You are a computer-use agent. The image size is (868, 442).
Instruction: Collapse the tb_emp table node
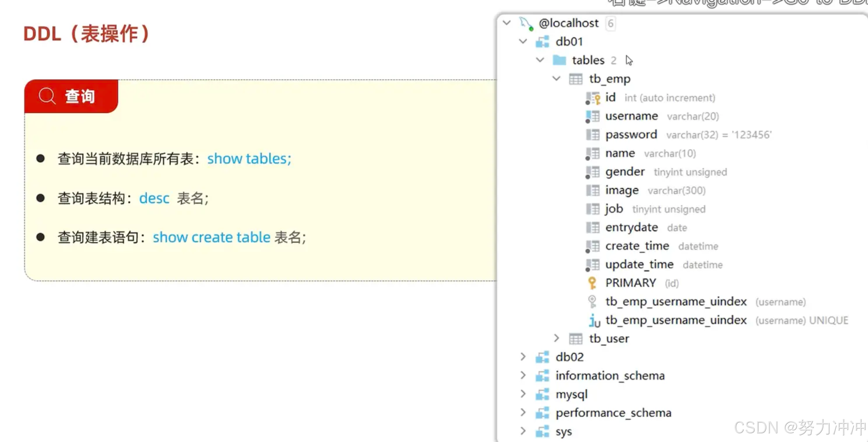coord(557,78)
